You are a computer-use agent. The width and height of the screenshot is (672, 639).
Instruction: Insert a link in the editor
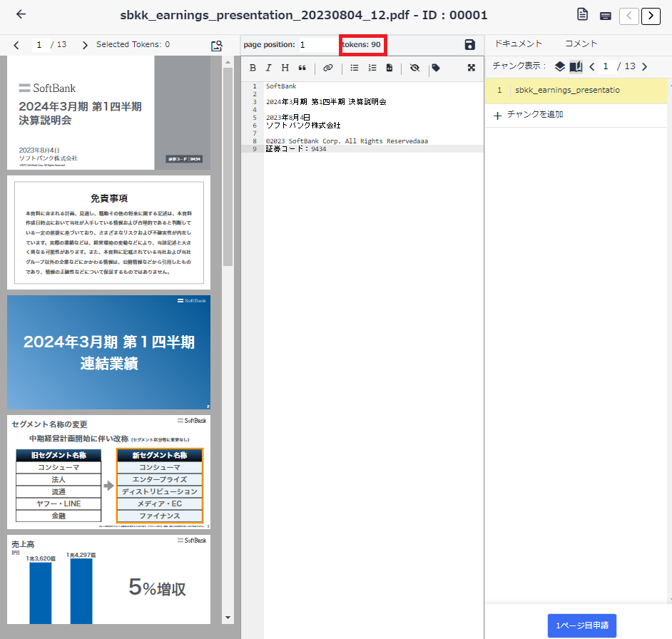tap(328, 68)
